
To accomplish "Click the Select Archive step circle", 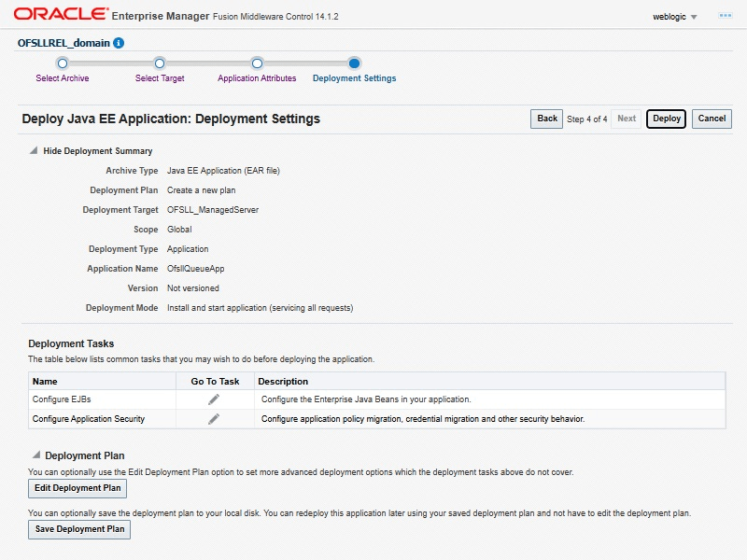I will pyautogui.click(x=63, y=63).
